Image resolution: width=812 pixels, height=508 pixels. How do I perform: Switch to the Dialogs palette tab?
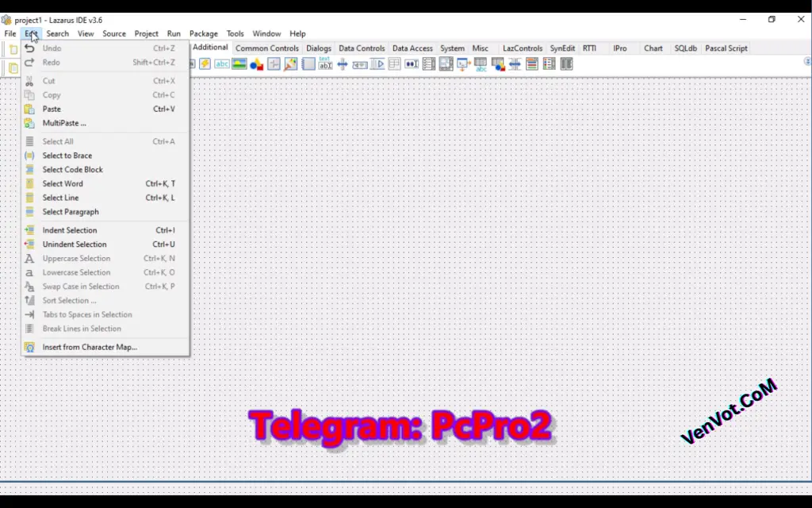319,48
